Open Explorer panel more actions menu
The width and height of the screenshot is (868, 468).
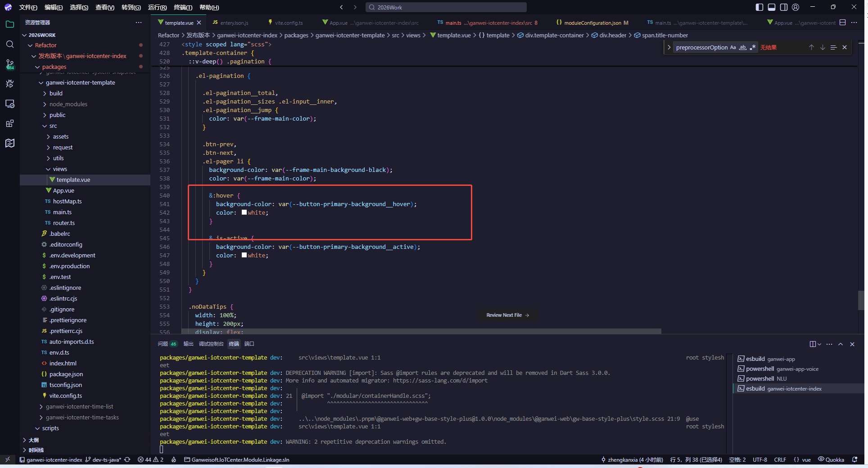pos(139,22)
